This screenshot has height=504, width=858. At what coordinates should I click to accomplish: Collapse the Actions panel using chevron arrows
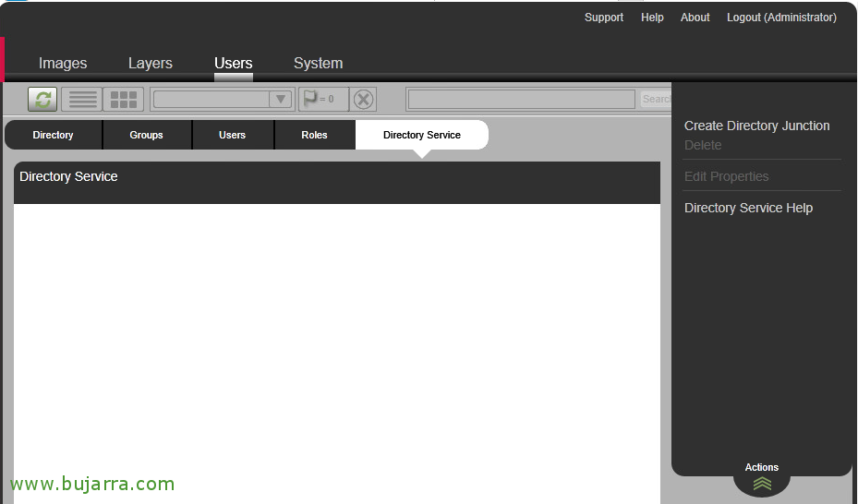(x=762, y=483)
